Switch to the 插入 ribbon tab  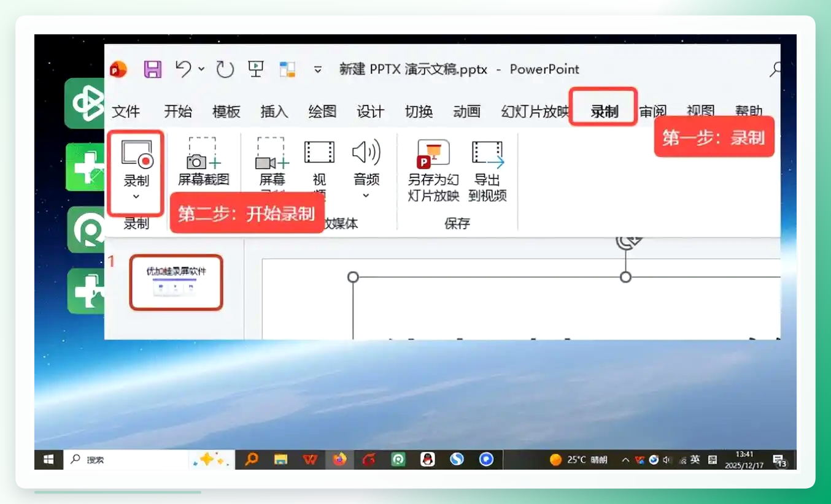(274, 112)
